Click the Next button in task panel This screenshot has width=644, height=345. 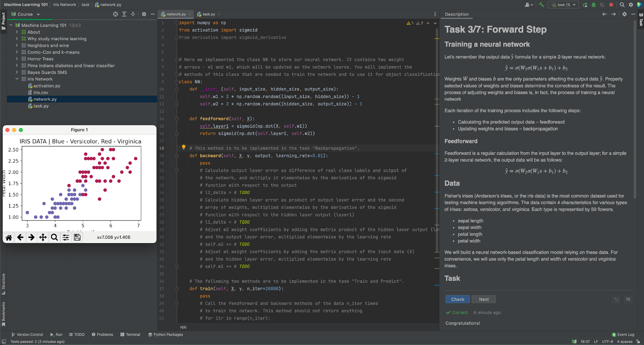[483, 299]
